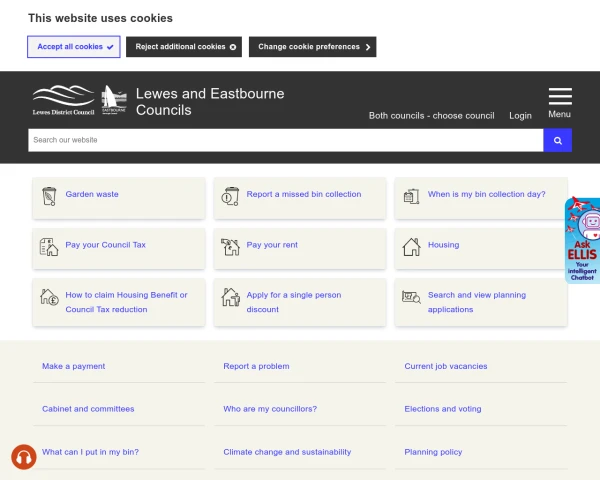
Task: Open the Ask Ellis chatbot
Action: pyautogui.click(x=582, y=240)
